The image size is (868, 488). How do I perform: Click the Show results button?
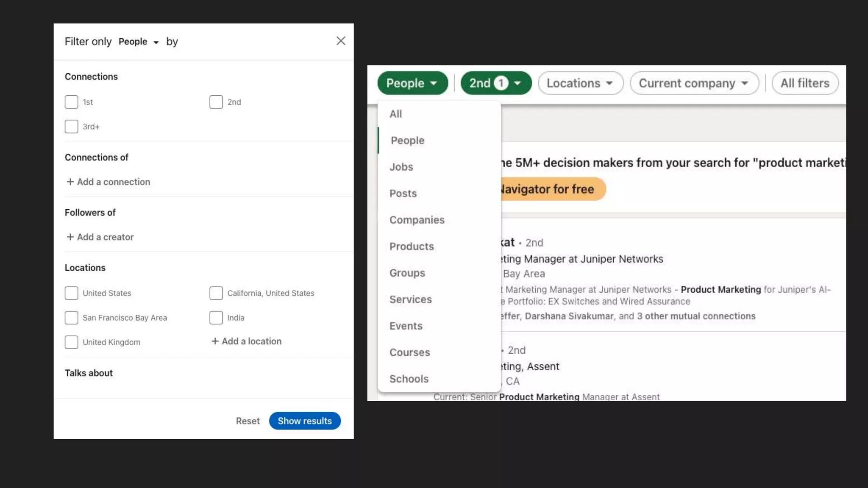click(304, 421)
